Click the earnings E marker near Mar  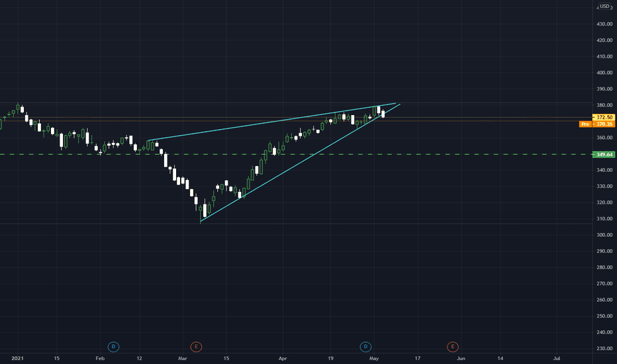196,347
